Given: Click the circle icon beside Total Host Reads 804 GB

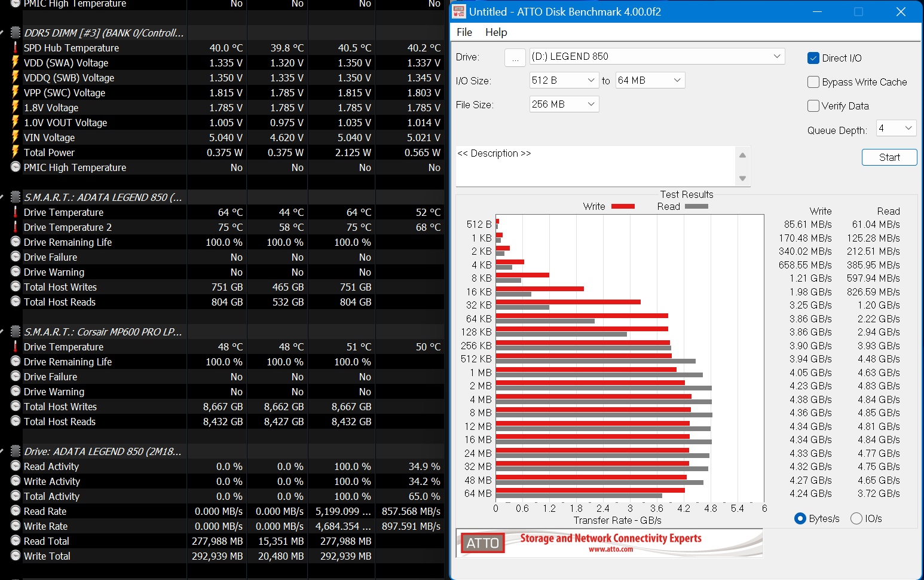Looking at the screenshot, I should [x=16, y=301].
